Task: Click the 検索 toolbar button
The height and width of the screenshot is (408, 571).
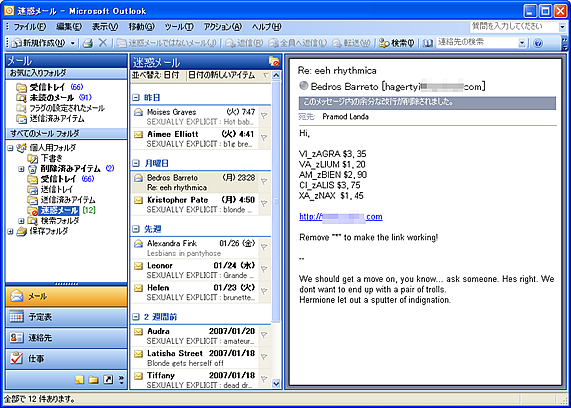Action: [x=397, y=43]
